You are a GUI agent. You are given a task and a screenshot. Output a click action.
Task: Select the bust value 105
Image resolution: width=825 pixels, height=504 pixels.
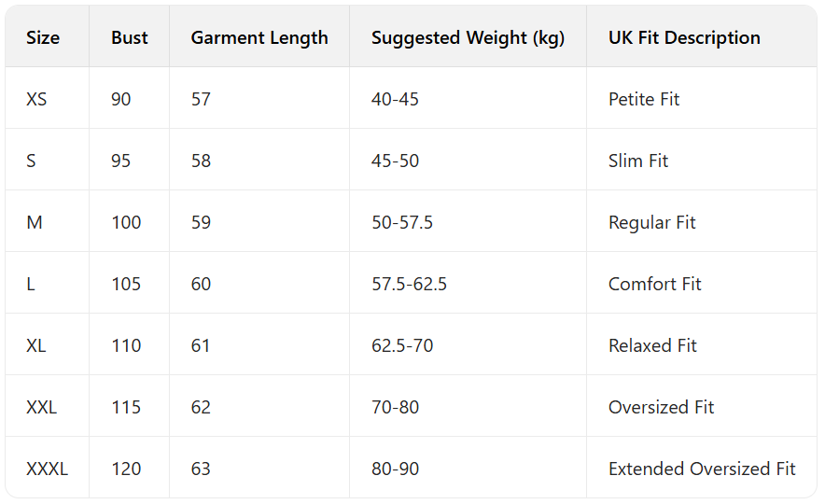coord(126,284)
